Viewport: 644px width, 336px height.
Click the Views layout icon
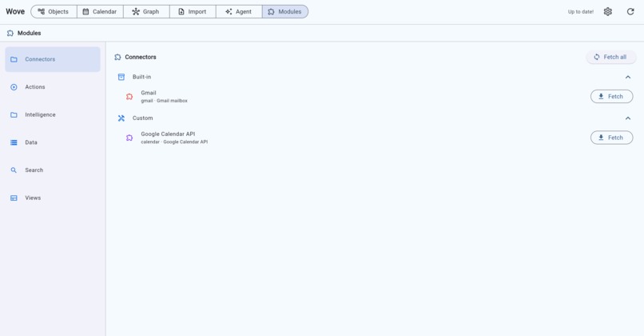click(x=14, y=198)
